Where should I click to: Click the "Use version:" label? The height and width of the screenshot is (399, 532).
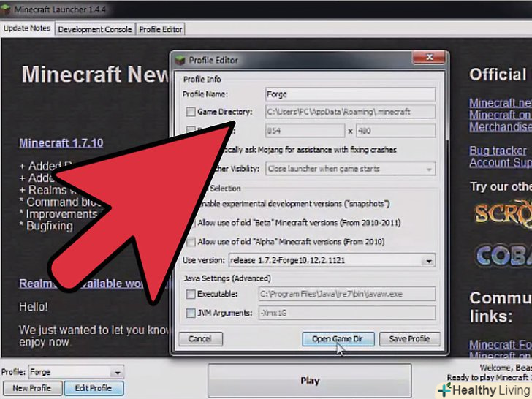pos(204,260)
